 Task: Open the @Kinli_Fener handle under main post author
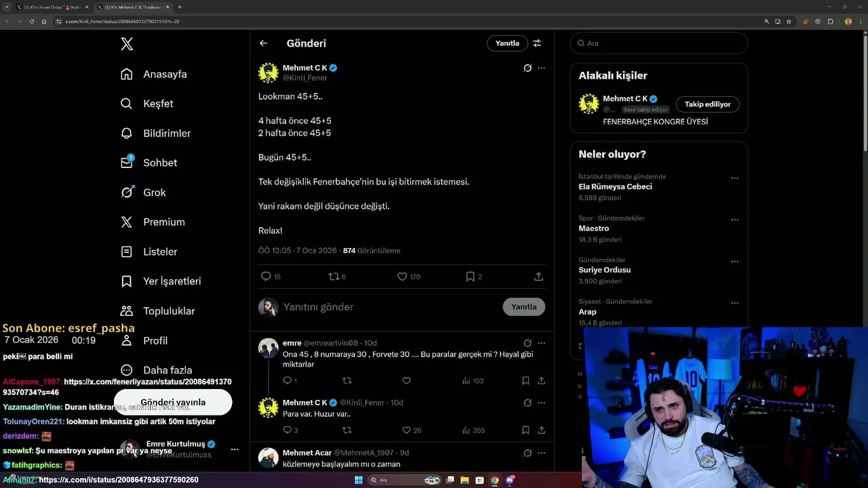point(305,78)
